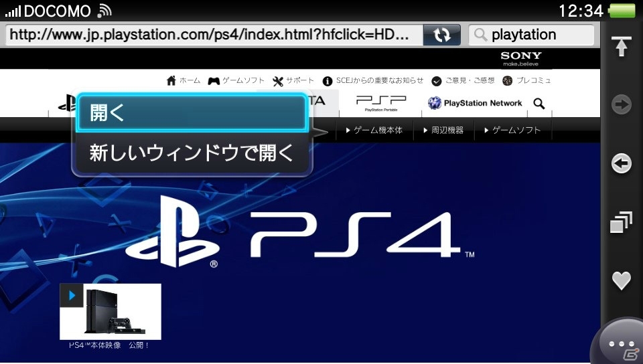Image resolution: width=643 pixels, height=364 pixels.
Task: Open the ゲームソフト link in top navigation
Action: click(x=236, y=81)
